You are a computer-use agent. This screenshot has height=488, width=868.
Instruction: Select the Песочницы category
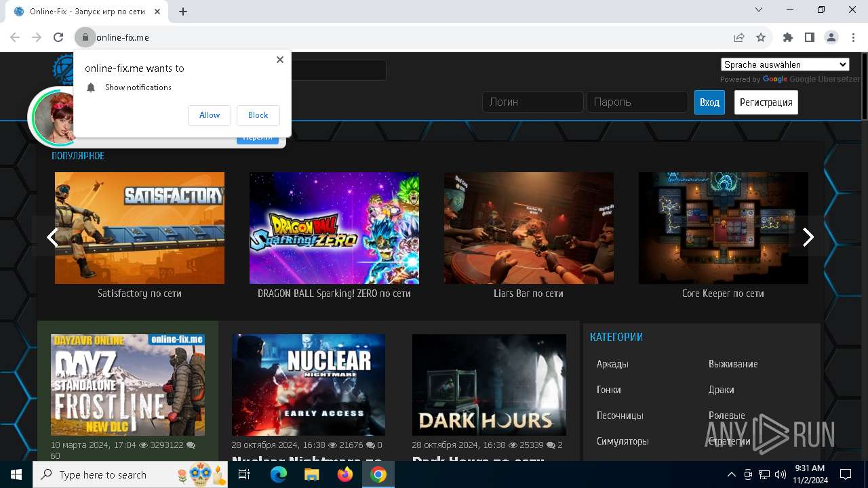pos(620,415)
